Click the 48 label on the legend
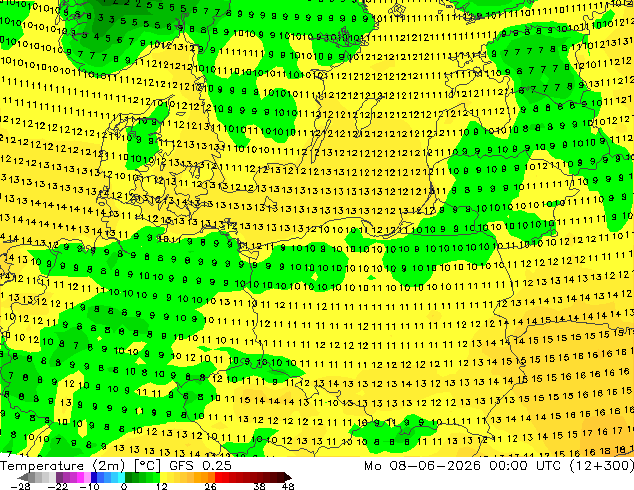Viewport: 634px width, 490px height. (288, 486)
